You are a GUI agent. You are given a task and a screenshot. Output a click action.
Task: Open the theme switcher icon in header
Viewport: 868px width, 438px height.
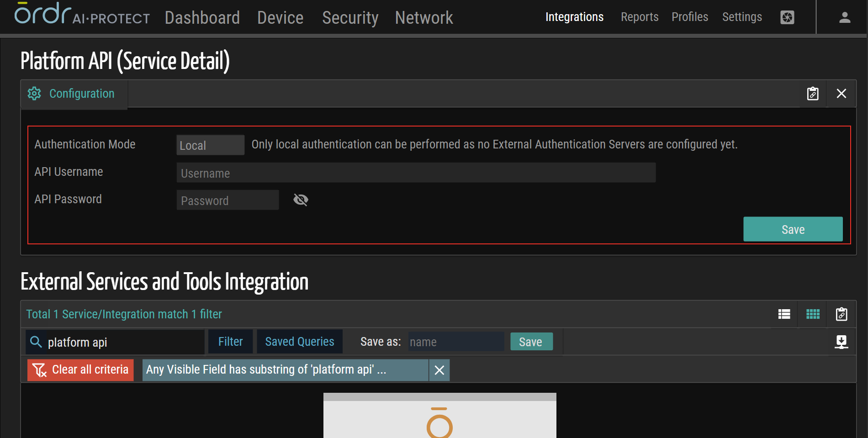click(x=787, y=17)
